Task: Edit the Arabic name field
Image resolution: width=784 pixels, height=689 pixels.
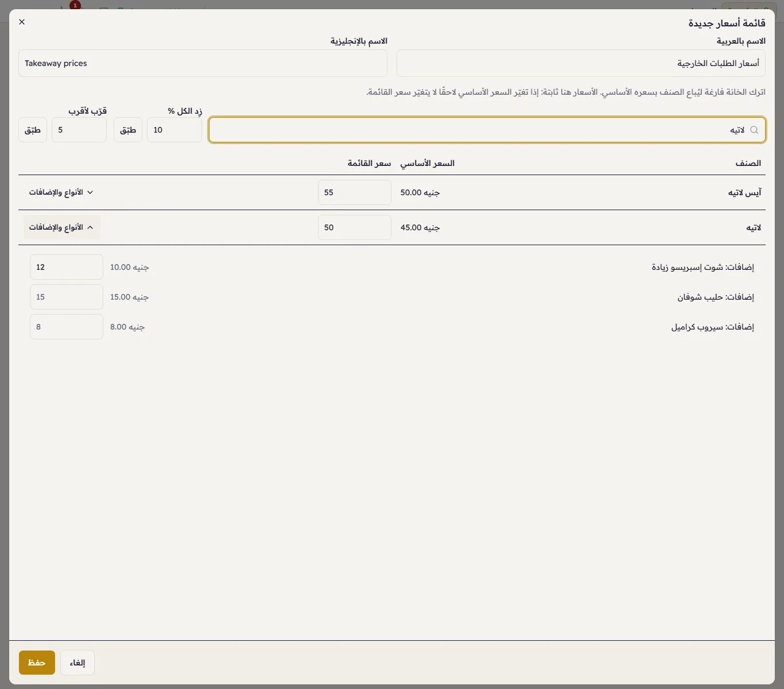Action: [x=581, y=63]
